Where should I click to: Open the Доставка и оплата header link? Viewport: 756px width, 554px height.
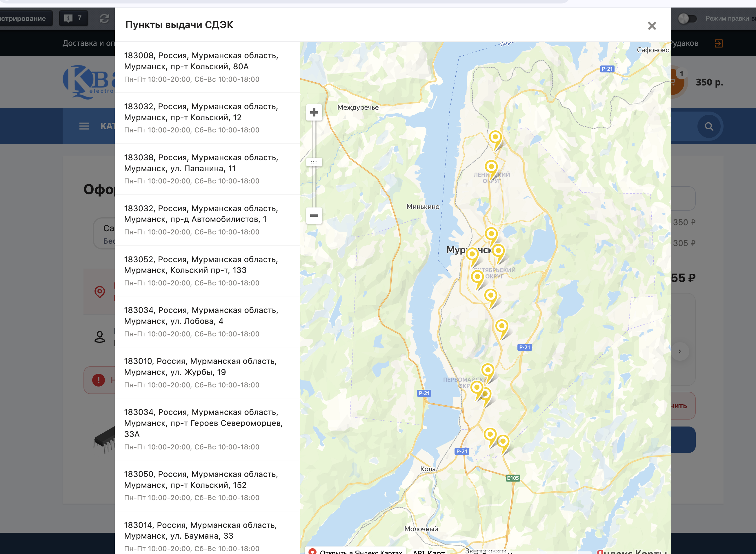[88, 43]
